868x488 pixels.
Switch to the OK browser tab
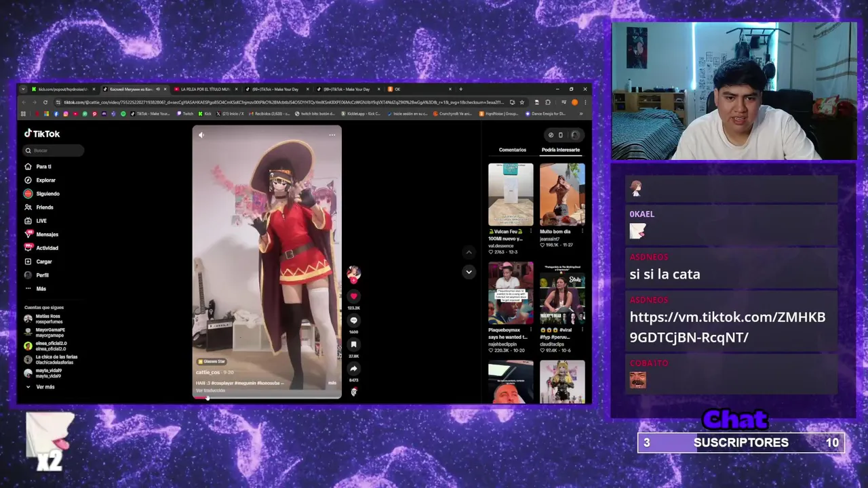(x=419, y=89)
